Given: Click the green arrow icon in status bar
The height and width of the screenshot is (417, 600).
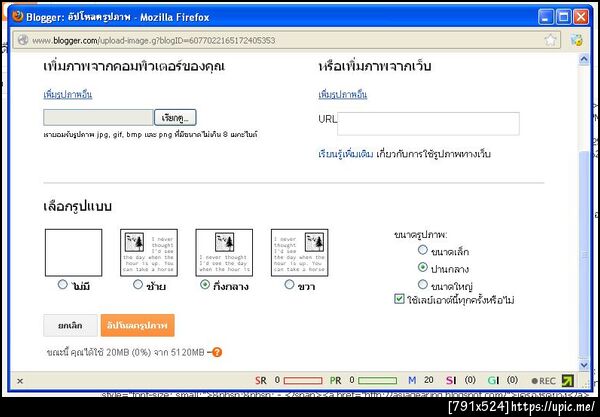Looking at the screenshot, I should (x=568, y=380).
